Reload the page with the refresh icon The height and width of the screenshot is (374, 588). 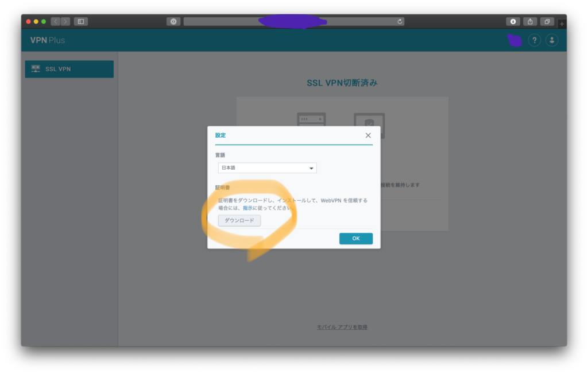(x=400, y=21)
